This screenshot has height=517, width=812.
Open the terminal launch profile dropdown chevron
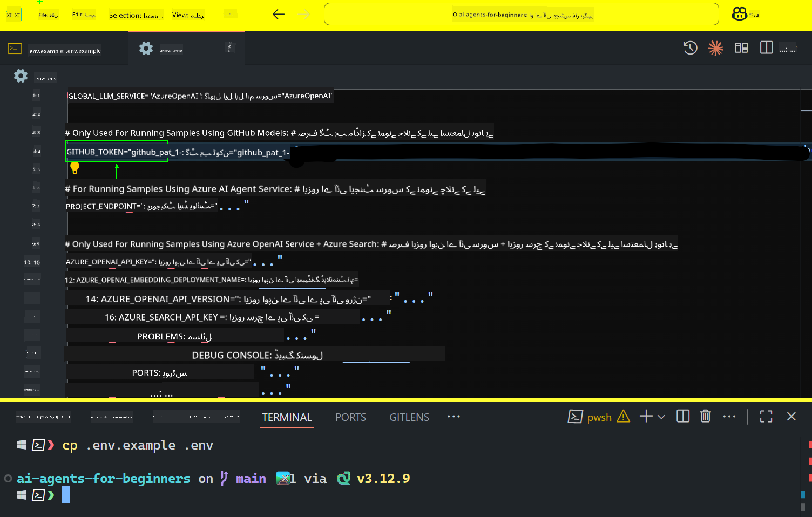point(661,417)
